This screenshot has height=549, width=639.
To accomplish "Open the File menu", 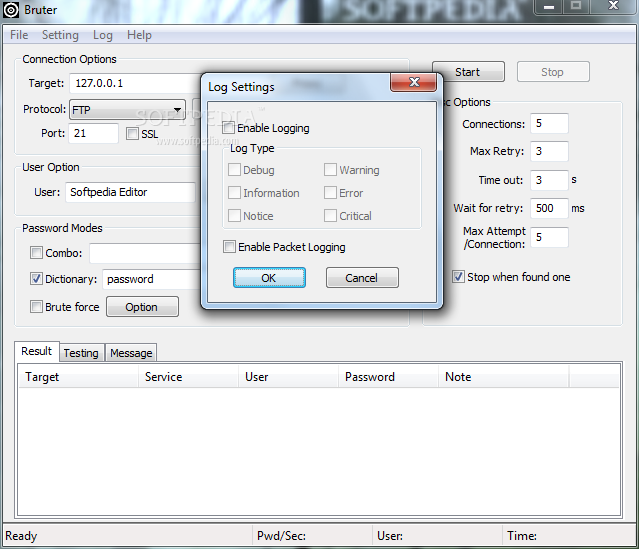I will click(x=19, y=35).
